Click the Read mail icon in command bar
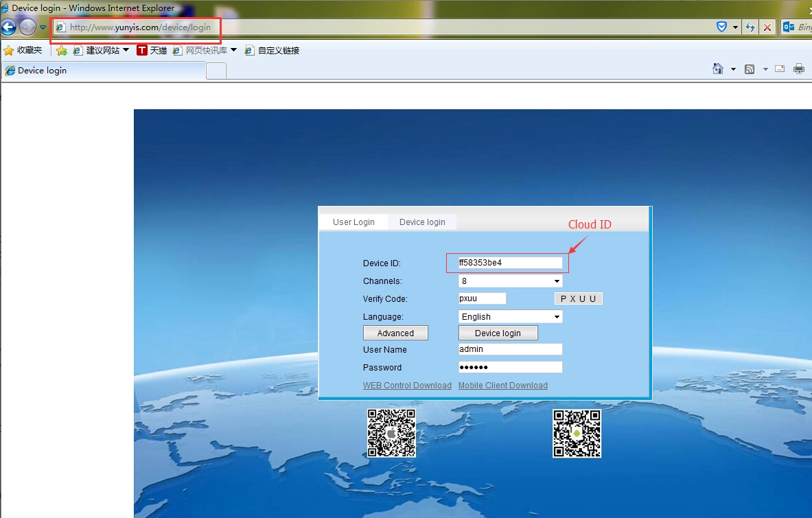The height and width of the screenshot is (518, 812). coord(780,69)
